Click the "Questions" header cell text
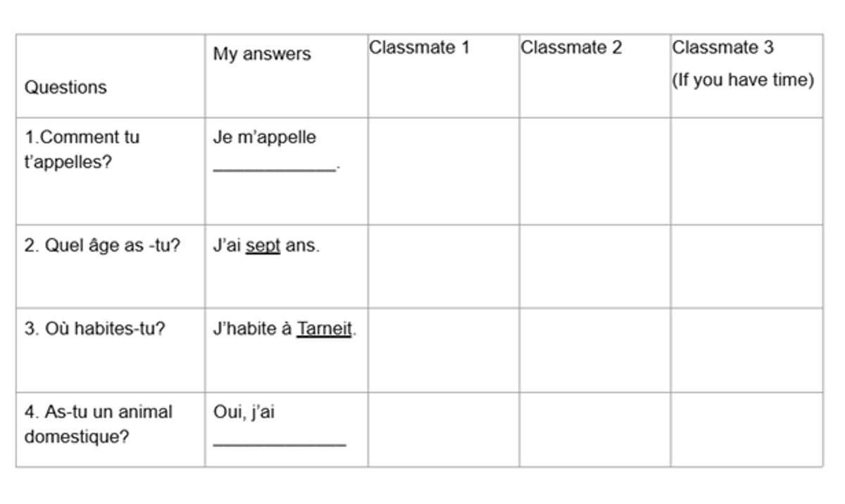This screenshot has width=845, height=504. [x=65, y=87]
